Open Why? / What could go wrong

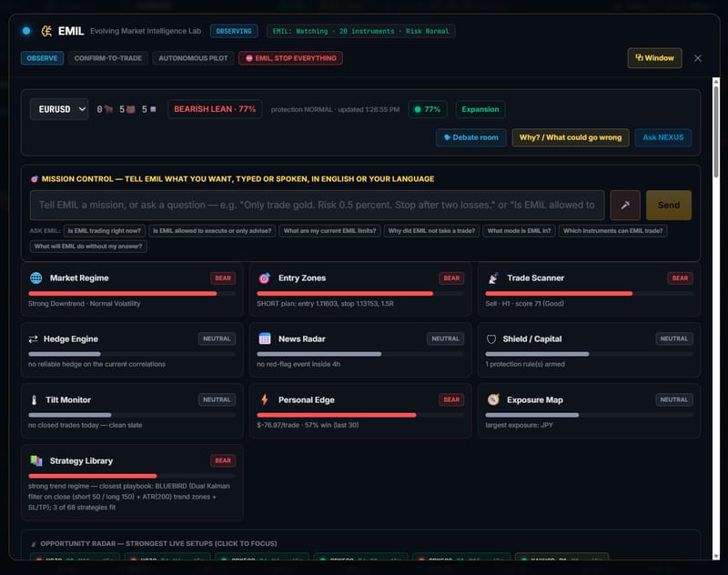(x=571, y=137)
